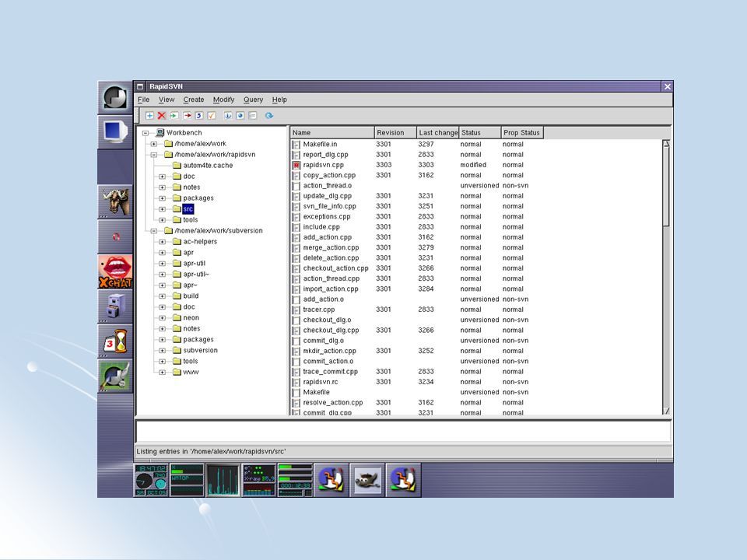Sort by the Revision column header
The height and width of the screenshot is (560, 747).
point(395,133)
